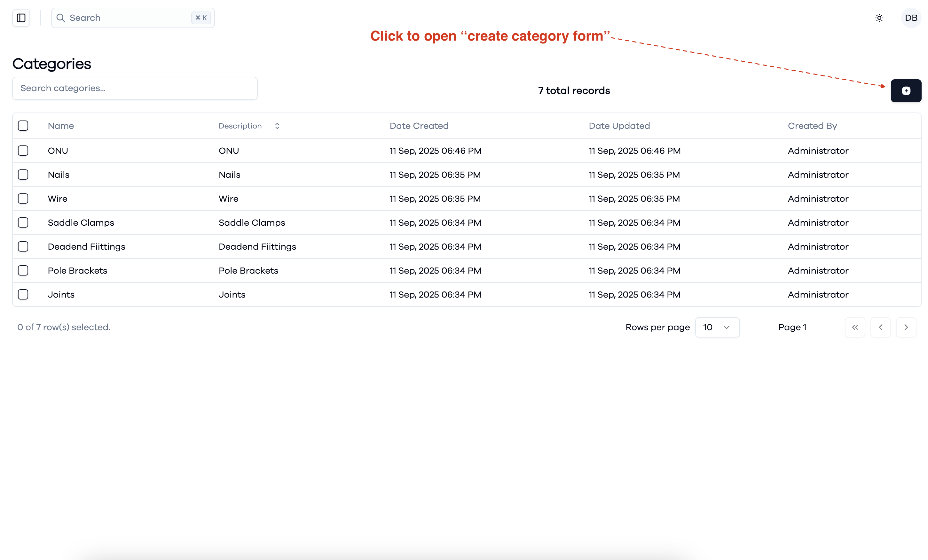Switch theme with the sun icon
Viewport: 928px width, 560px height.
point(879,18)
